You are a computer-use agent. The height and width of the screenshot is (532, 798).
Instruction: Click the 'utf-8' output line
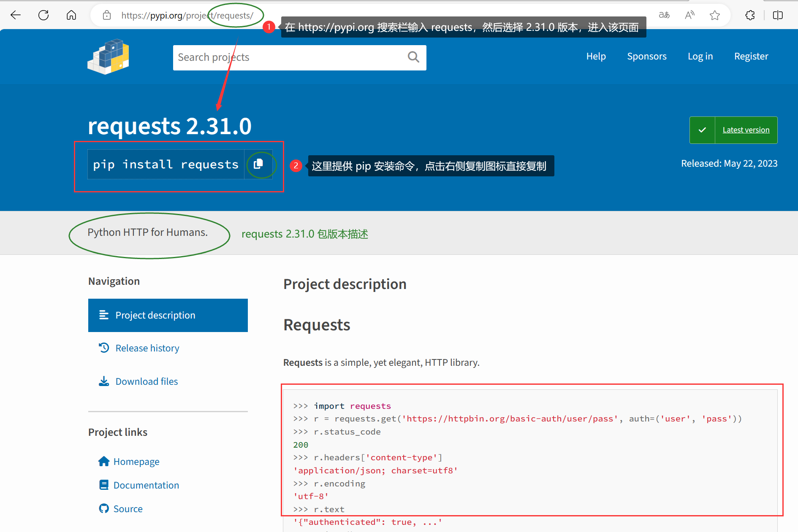point(311,496)
